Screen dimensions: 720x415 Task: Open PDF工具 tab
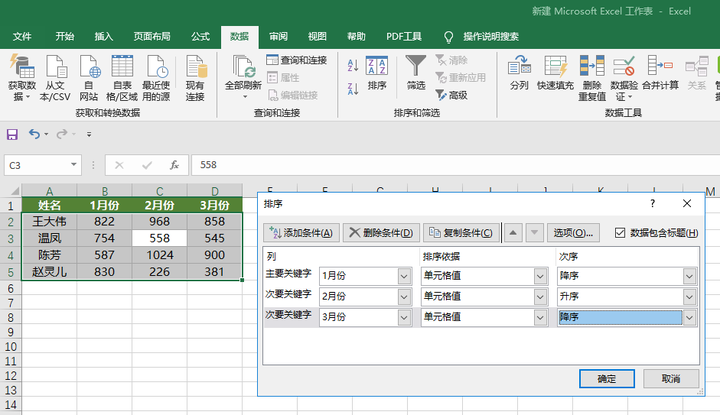[404, 37]
